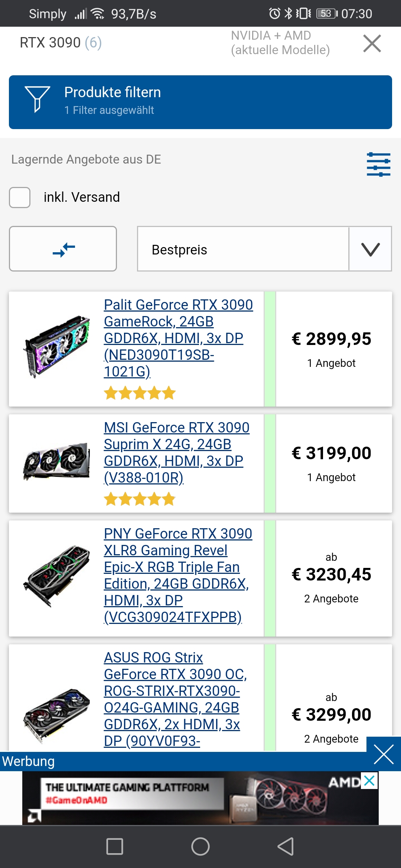This screenshot has height=868, width=401.
Task: Tap the MSI Suprim X product image
Action: click(56, 462)
